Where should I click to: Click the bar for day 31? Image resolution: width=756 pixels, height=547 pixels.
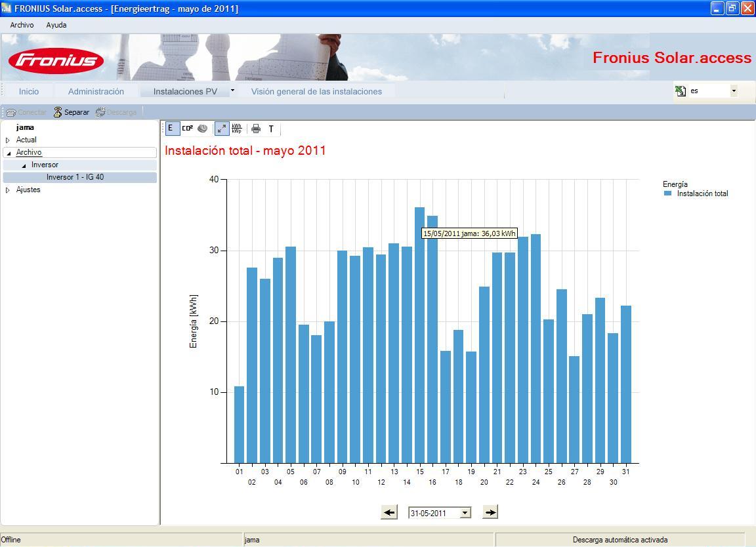(x=626, y=384)
